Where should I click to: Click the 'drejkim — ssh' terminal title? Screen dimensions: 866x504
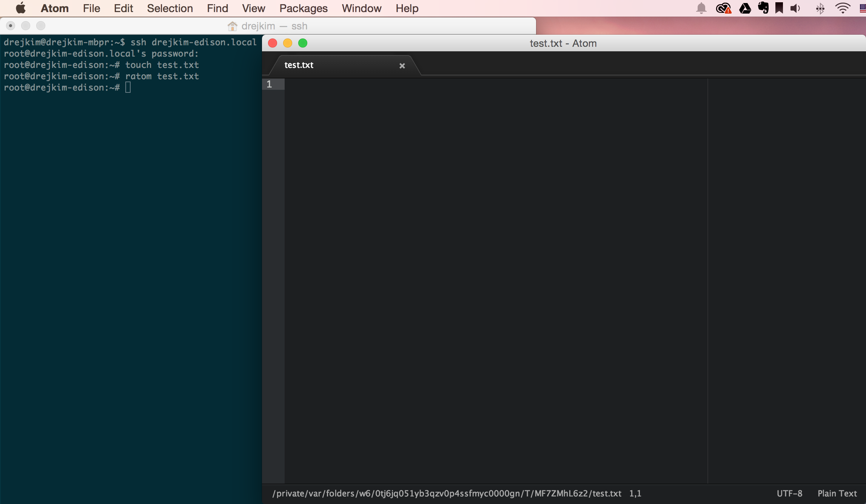click(274, 26)
